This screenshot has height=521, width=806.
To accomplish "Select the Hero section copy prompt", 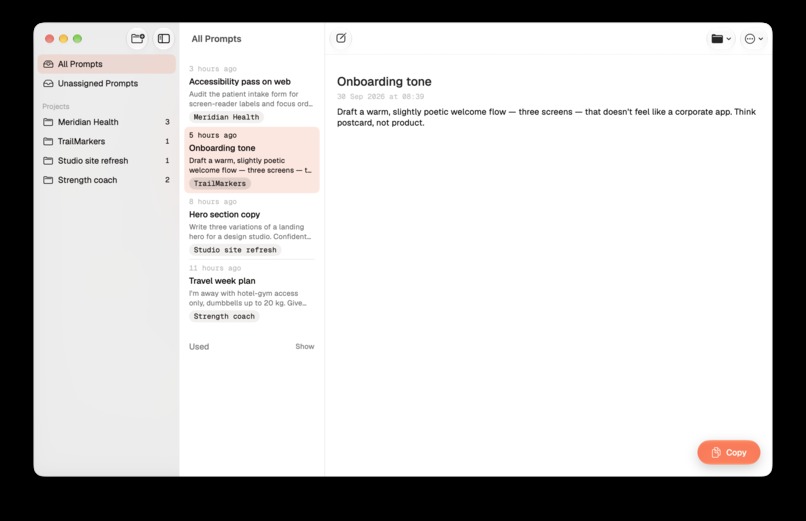I will [x=252, y=226].
